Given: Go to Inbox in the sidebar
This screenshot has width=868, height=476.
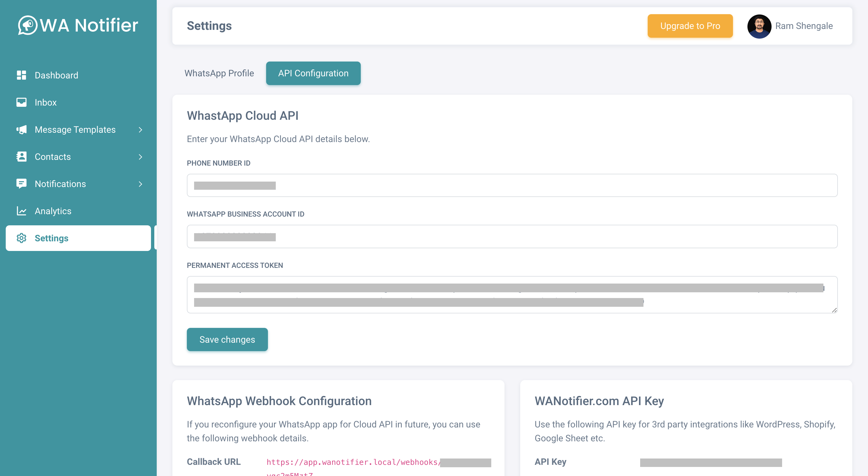Looking at the screenshot, I should tap(78, 102).
